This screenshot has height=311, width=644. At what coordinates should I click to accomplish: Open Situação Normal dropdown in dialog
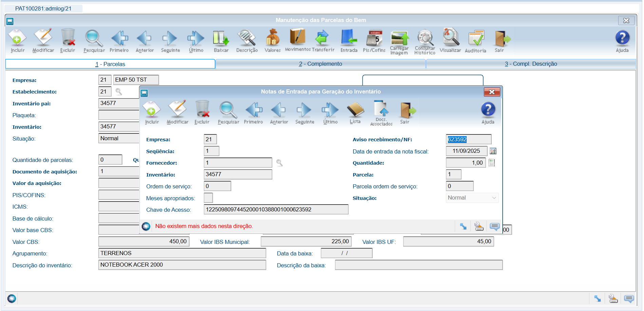pos(472,198)
